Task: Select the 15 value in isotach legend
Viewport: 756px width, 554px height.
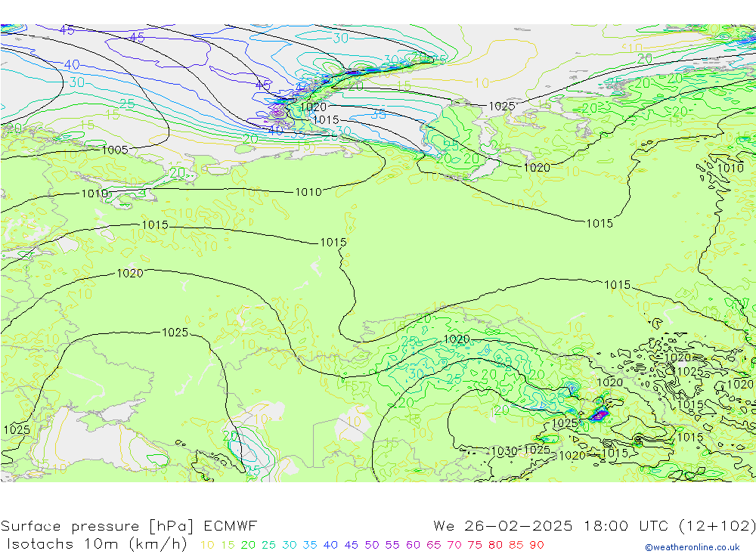Action: point(228,545)
